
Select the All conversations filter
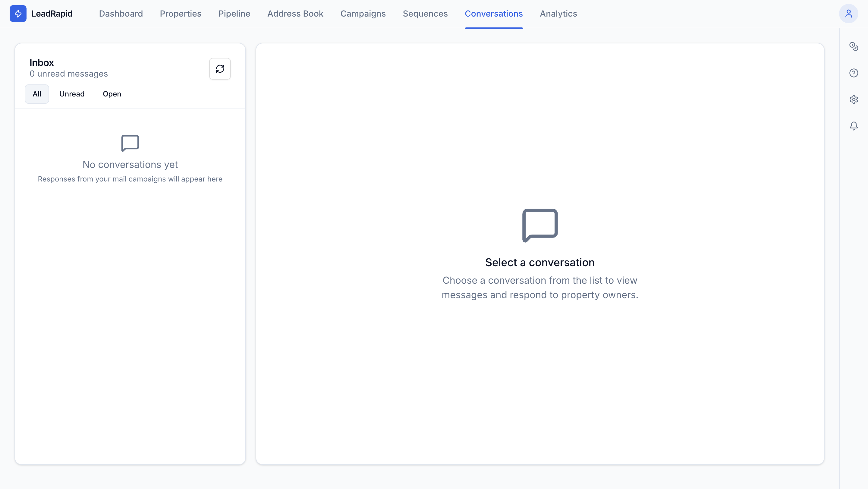tap(37, 94)
